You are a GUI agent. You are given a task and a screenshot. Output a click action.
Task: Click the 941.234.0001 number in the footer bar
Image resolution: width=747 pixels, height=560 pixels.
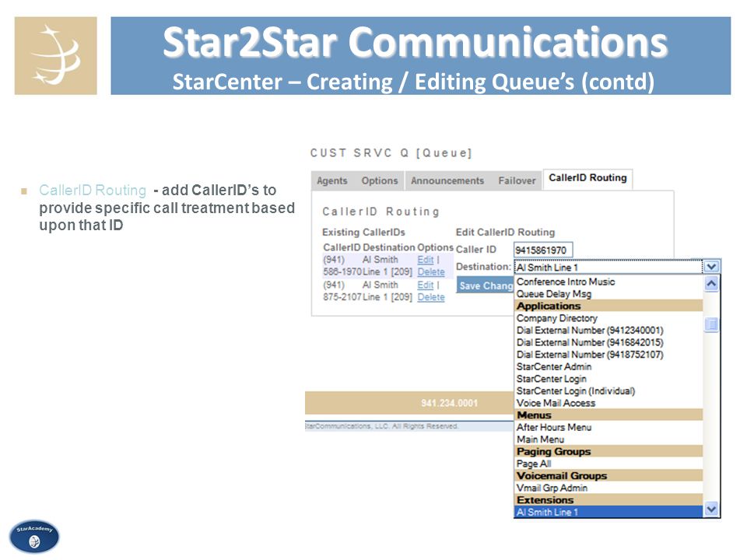pyautogui.click(x=449, y=404)
